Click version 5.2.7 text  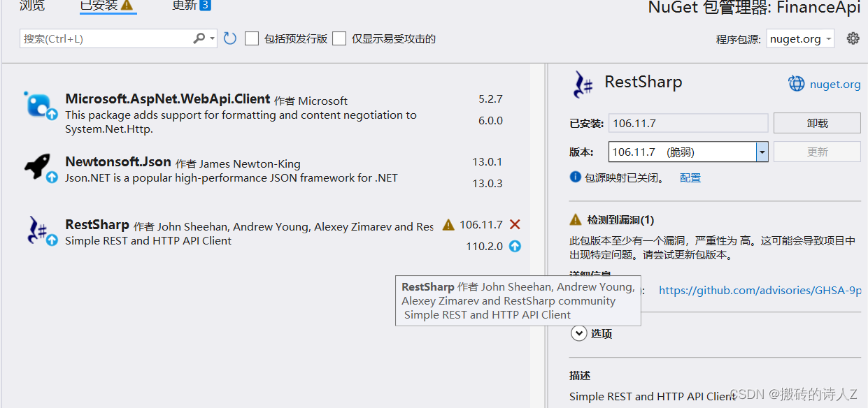click(x=490, y=99)
